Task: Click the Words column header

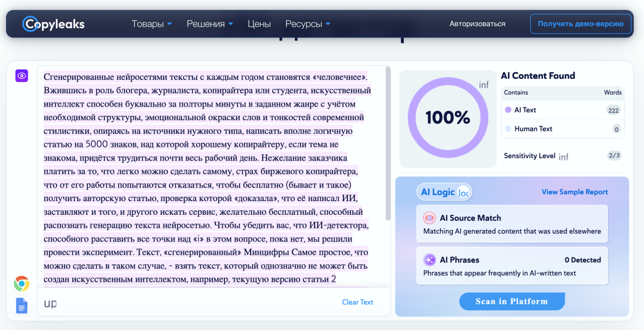Action: tap(613, 92)
